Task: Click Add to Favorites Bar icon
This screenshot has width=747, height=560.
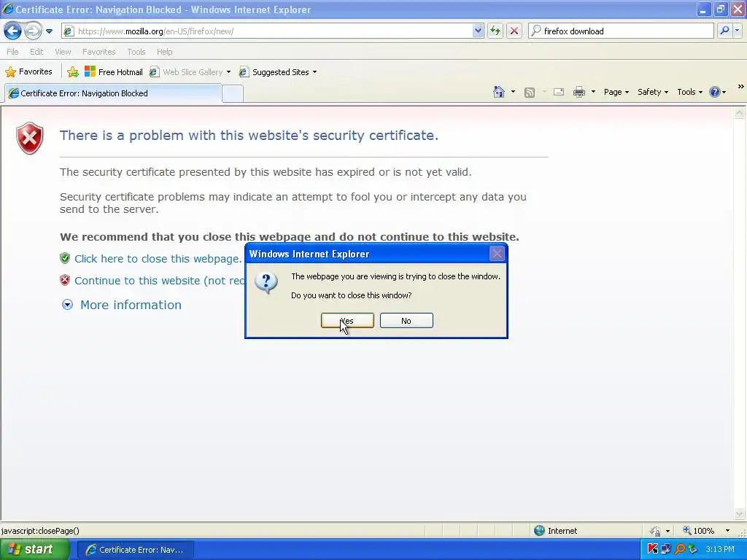Action: tap(73, 72)
